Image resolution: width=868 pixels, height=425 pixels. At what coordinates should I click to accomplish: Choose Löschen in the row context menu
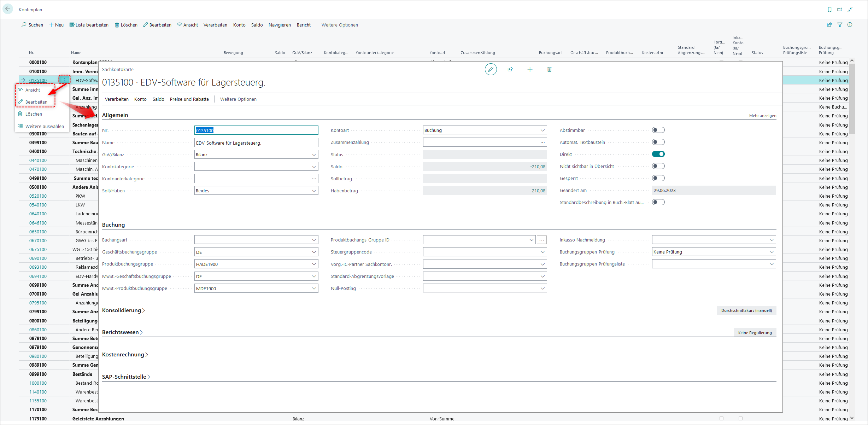(34, 114)
